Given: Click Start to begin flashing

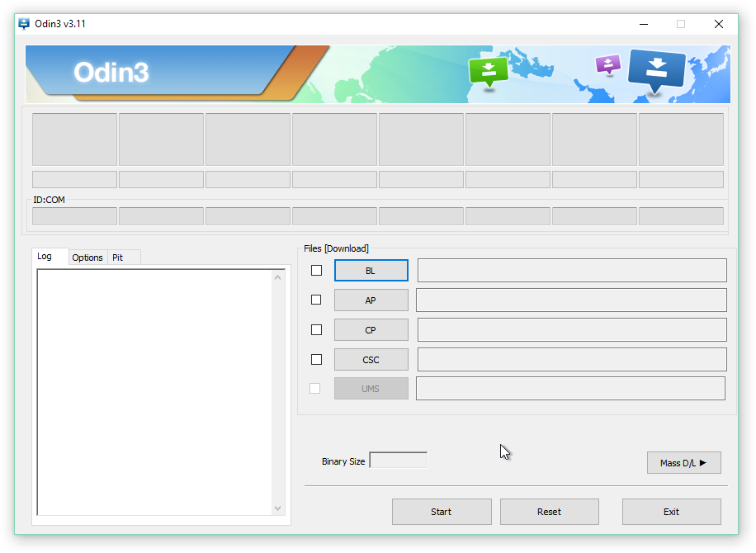Looking at the screenshot, I should pyautogui.click(x=441, y=512).
